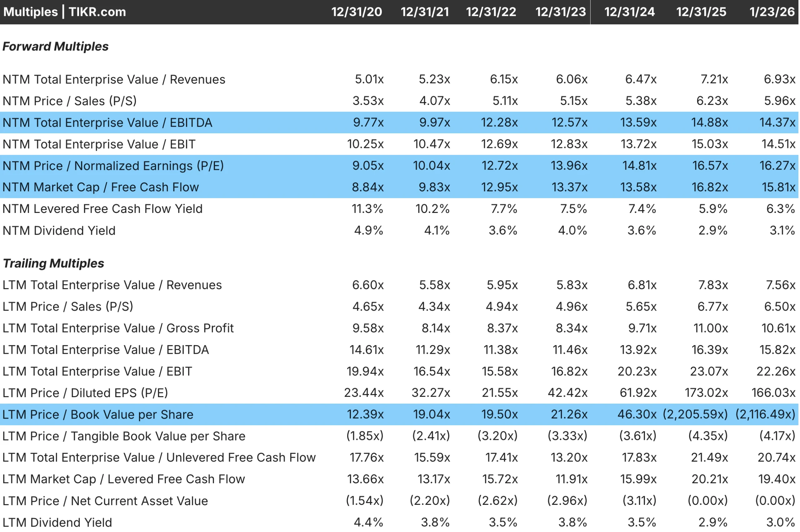Viewport: 800px width, 532px height.
Task: Click the NTM Market Cap / Free Cash Flow row
Action: 101,187
